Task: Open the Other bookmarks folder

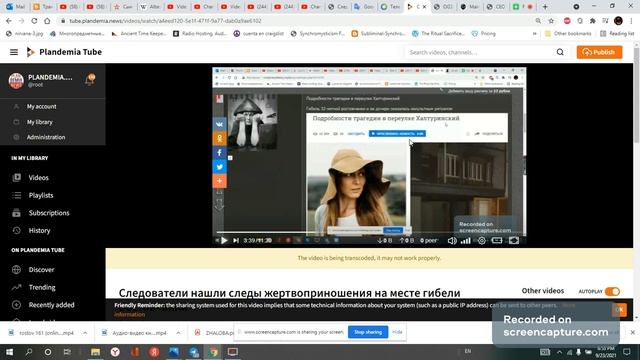Action: 568,33
